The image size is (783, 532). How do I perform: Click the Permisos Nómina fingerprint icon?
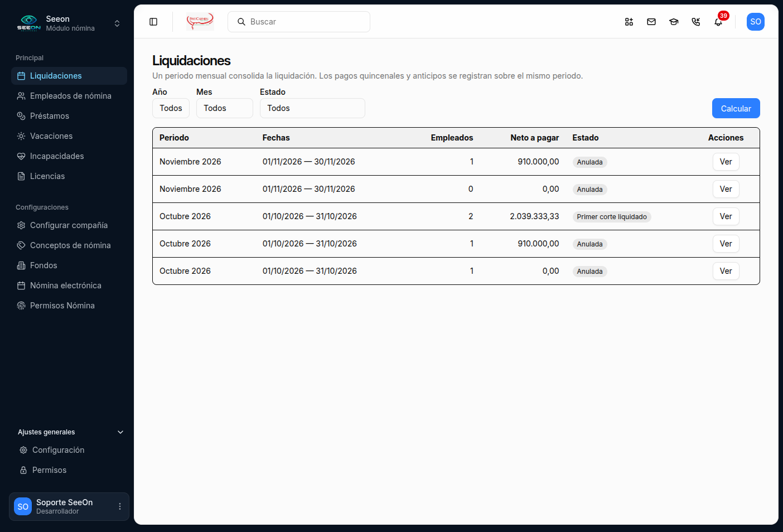[x=21, y=306]
